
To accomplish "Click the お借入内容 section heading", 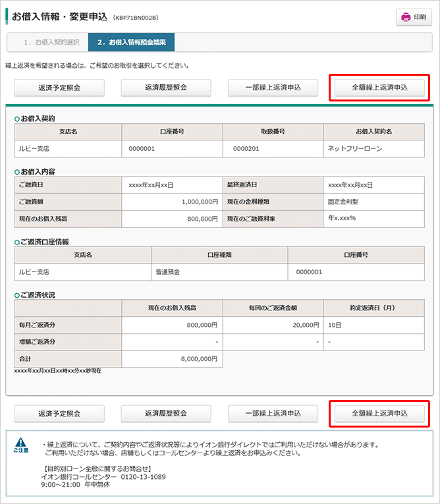I will pyautogui.click(x=38, y=172).
